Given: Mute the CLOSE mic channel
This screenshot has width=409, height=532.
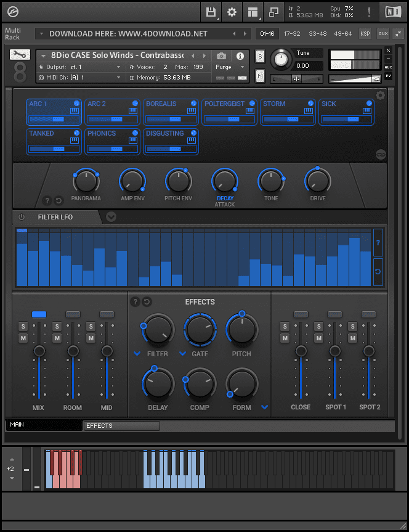Looking at the screenshot, I should point(285,338).
